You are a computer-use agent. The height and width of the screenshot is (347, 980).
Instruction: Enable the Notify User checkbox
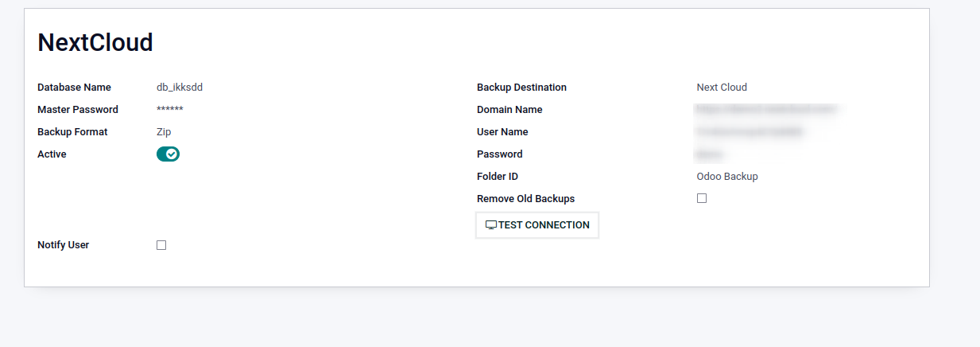[x=161, y=245]
